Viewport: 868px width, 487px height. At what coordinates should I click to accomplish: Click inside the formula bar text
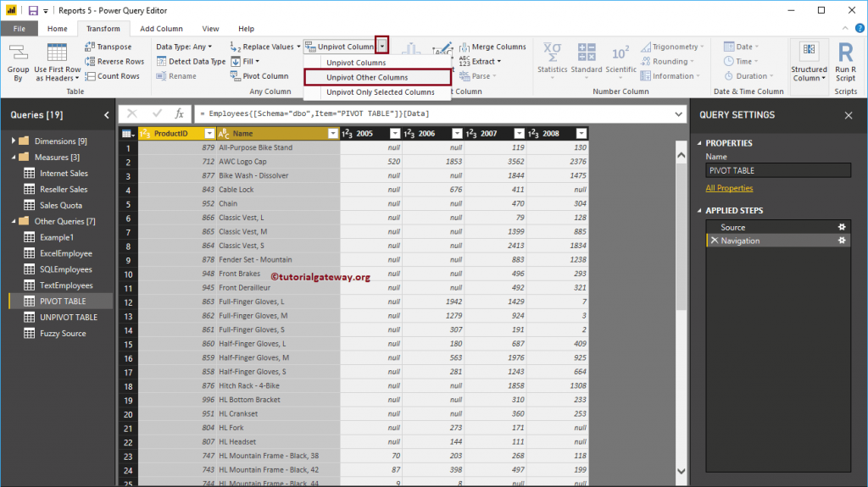(314, 113)
